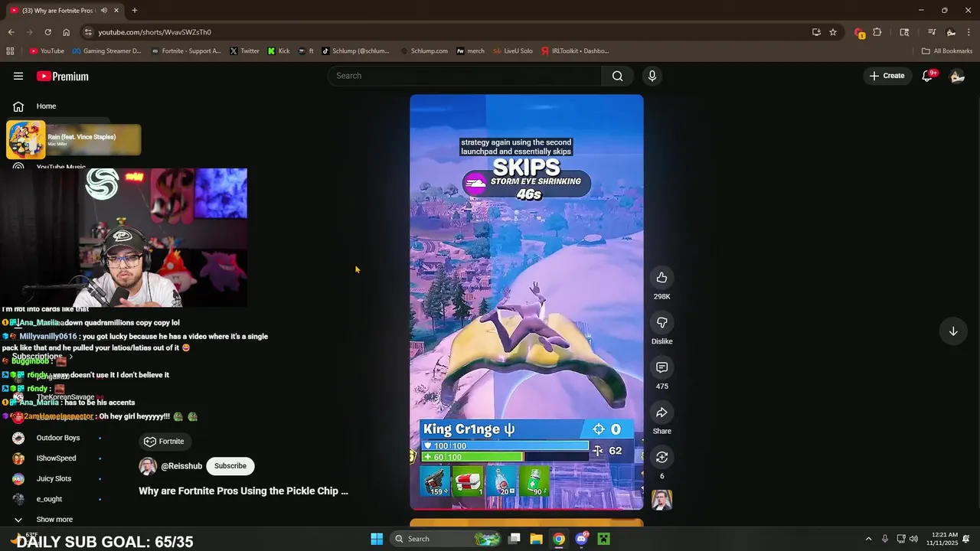
Task: Click the Fortnite game tag
Action: 164,442
